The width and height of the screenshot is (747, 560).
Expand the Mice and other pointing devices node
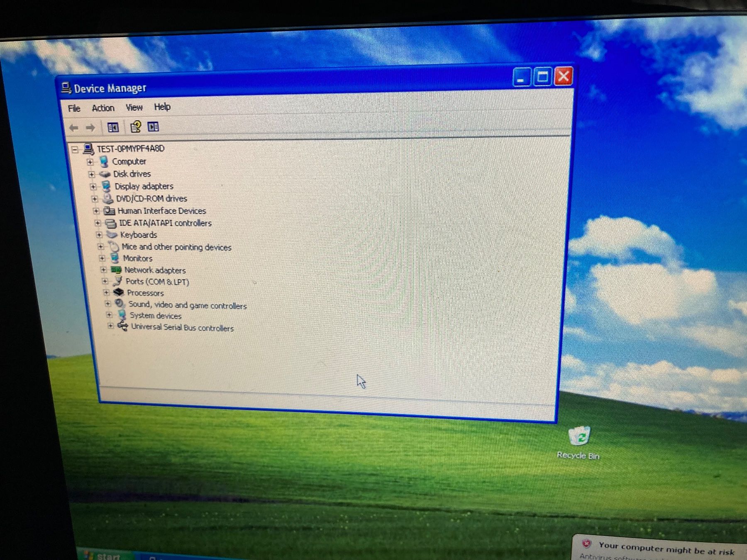point(100,246)
